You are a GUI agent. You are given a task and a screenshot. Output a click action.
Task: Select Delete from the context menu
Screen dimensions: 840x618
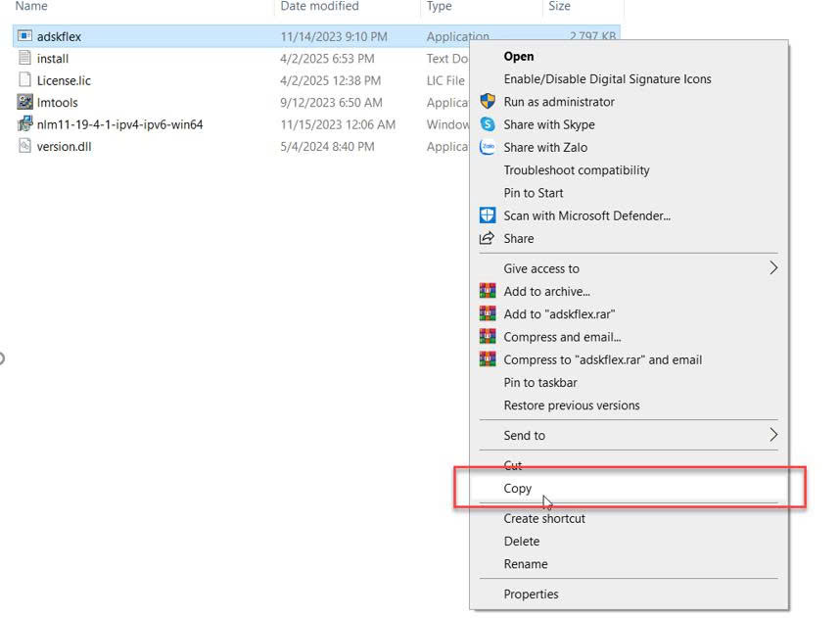click(x=521, y=542)
